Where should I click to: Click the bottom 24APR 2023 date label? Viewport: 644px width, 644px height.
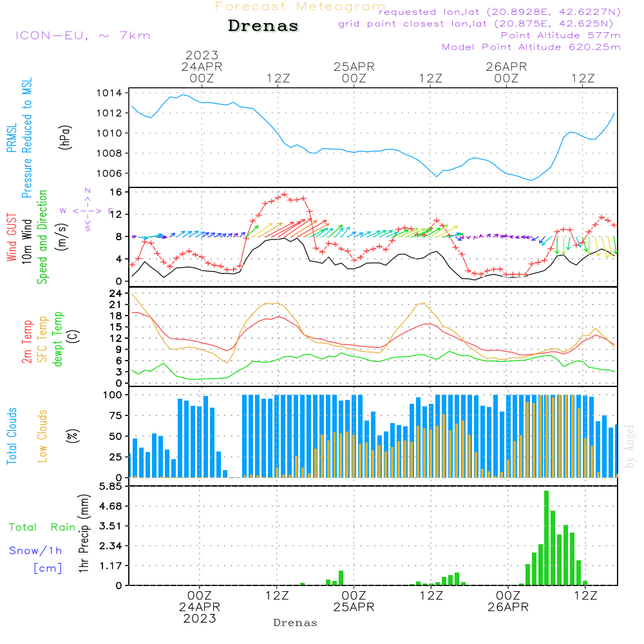pos(200,612)
